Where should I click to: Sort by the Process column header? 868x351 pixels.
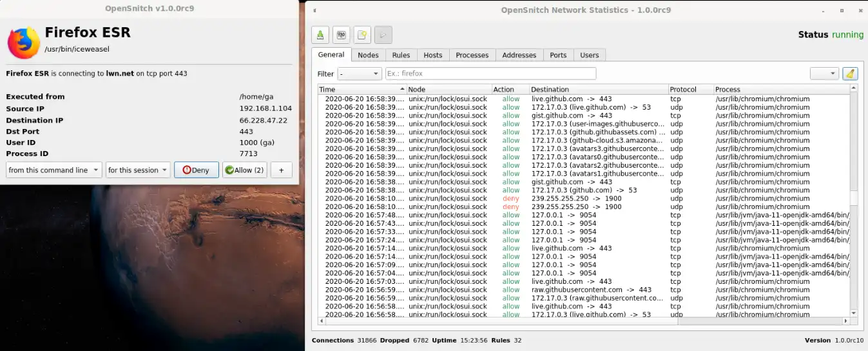tap(782, 90)
